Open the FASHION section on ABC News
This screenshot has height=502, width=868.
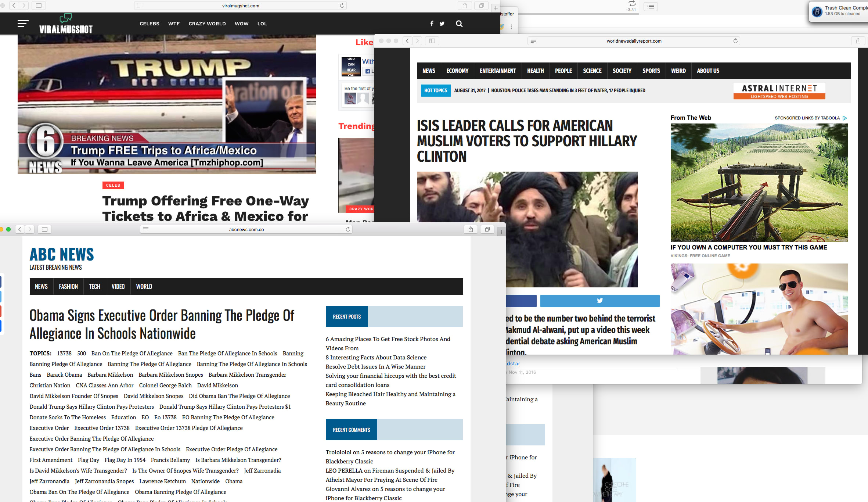pos(68,286)
